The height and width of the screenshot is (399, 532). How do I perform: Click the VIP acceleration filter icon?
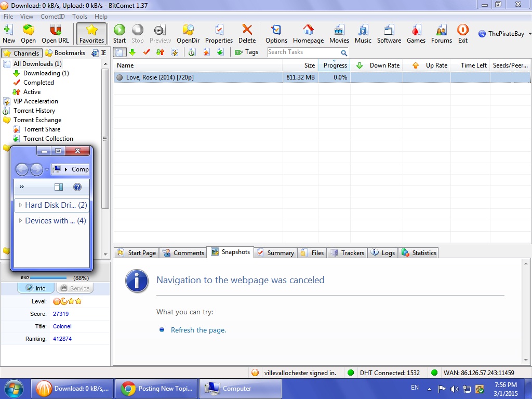tap(175, 52)
